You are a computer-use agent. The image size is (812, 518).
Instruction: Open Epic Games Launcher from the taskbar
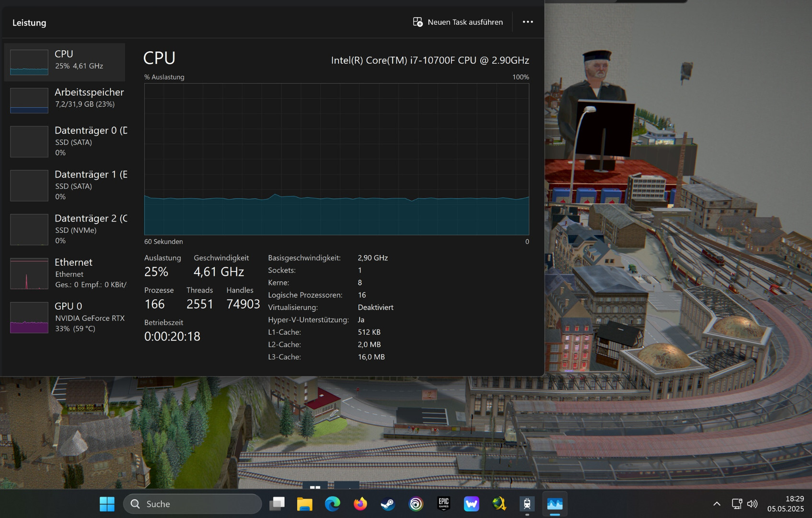point(443,504)
